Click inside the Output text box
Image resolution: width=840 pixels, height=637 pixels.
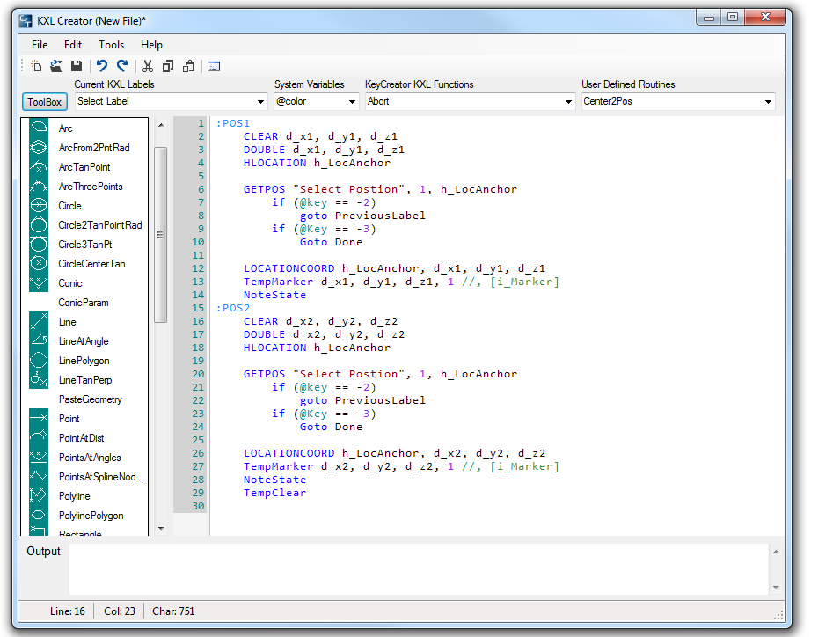pyautogui.click(x=418, y=568)
